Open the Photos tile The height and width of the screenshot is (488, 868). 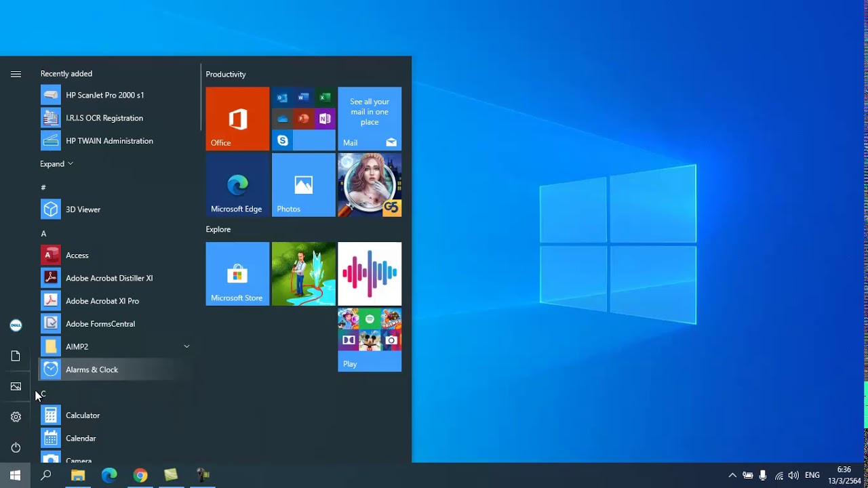303,185
